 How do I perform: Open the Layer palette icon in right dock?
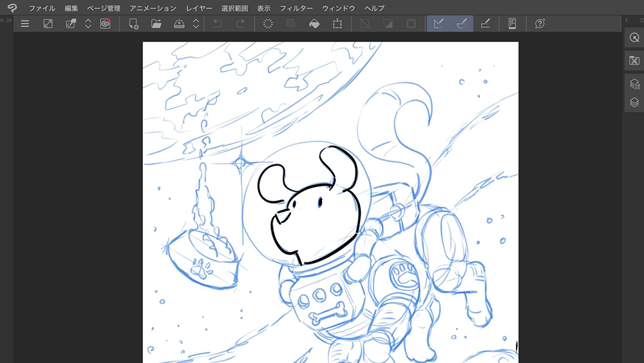(x=634, y=103)
